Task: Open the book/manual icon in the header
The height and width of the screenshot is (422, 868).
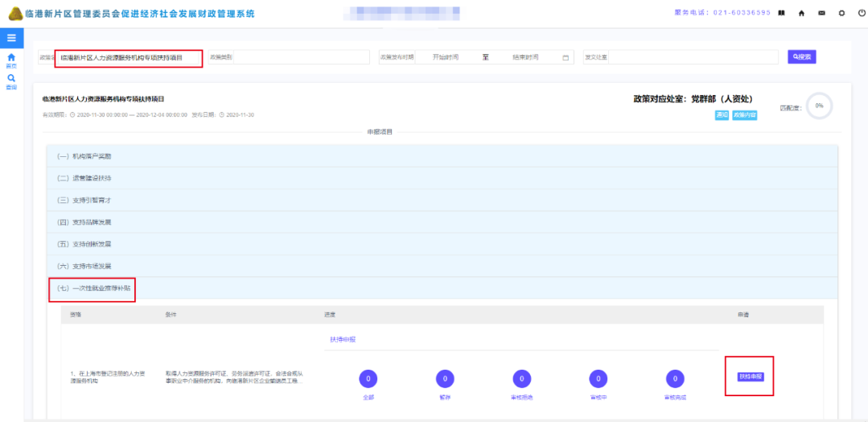Action: (781, 14)
